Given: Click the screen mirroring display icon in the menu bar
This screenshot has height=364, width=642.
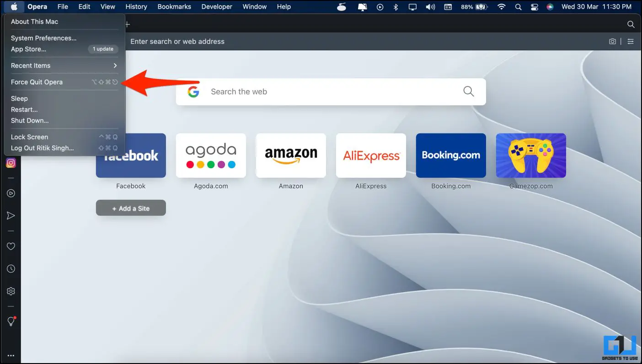Looking at the screenshot, I should click(x=413, y=7).
